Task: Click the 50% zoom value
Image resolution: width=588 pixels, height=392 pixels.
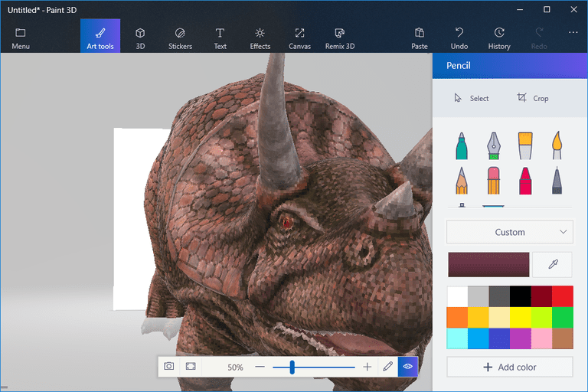Action: (235, 367)
